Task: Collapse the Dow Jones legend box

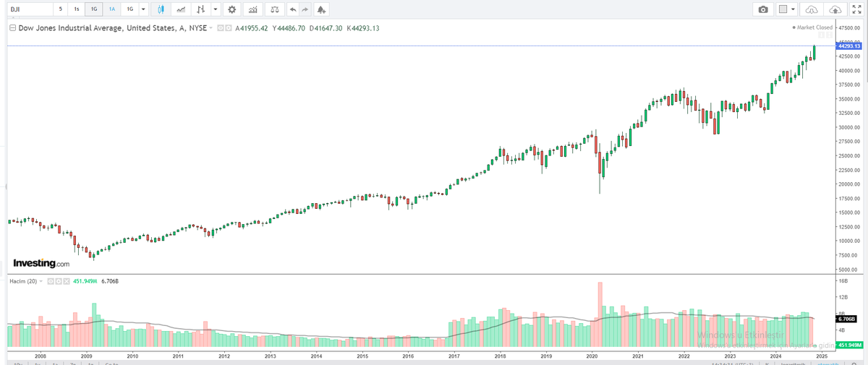Action: tap(12, 28)
